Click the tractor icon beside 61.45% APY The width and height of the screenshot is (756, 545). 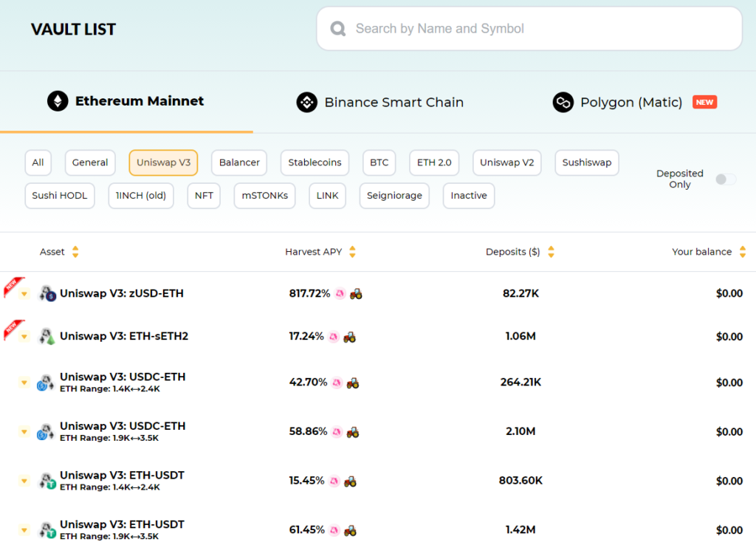[353, 530]
